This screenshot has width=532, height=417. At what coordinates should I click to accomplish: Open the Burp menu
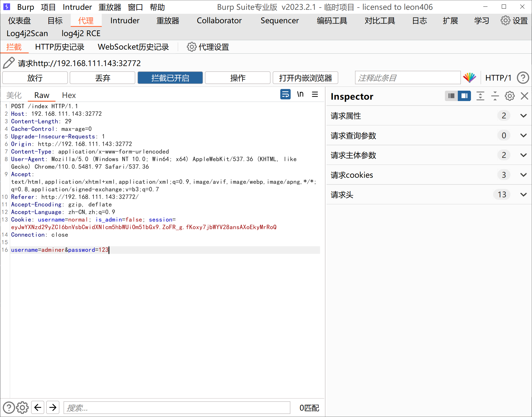pyautogui.click(x=26, y=7)
